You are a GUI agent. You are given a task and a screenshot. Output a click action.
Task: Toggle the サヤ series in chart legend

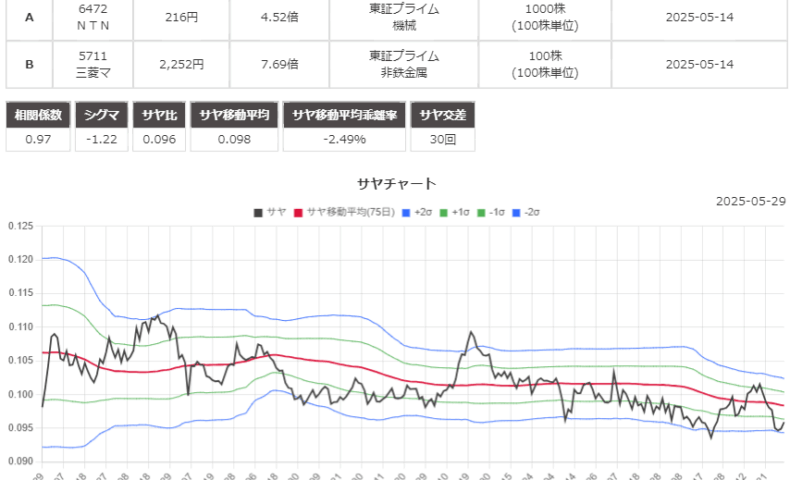277,212
